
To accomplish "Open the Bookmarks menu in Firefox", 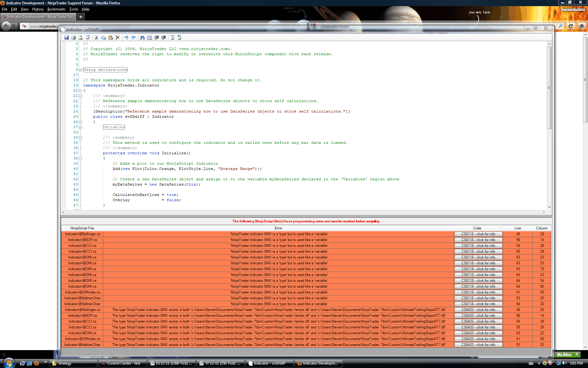I will coord(56,9).
